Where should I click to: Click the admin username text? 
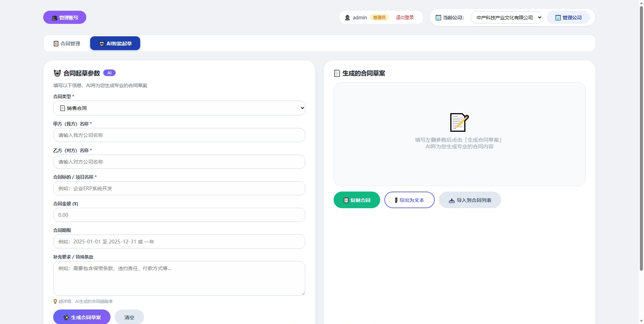click(360, 18)
